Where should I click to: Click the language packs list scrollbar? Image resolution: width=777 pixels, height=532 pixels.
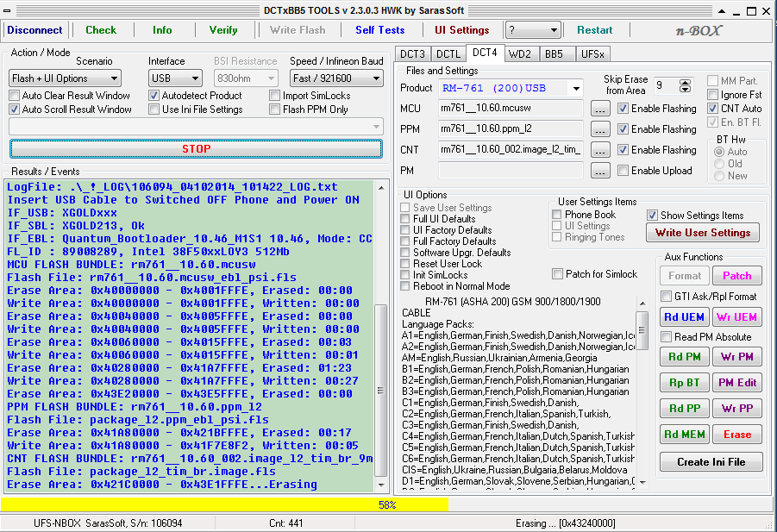(x=642, y=391)
